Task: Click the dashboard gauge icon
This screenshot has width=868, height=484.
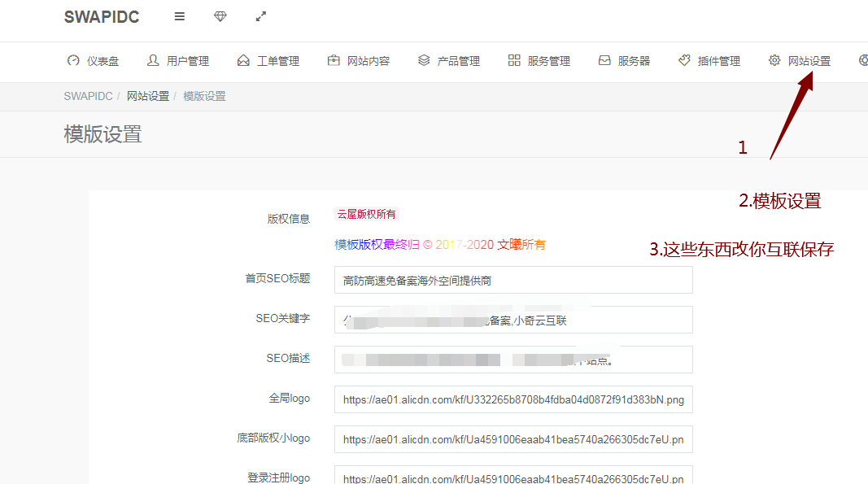Action: 73,61
